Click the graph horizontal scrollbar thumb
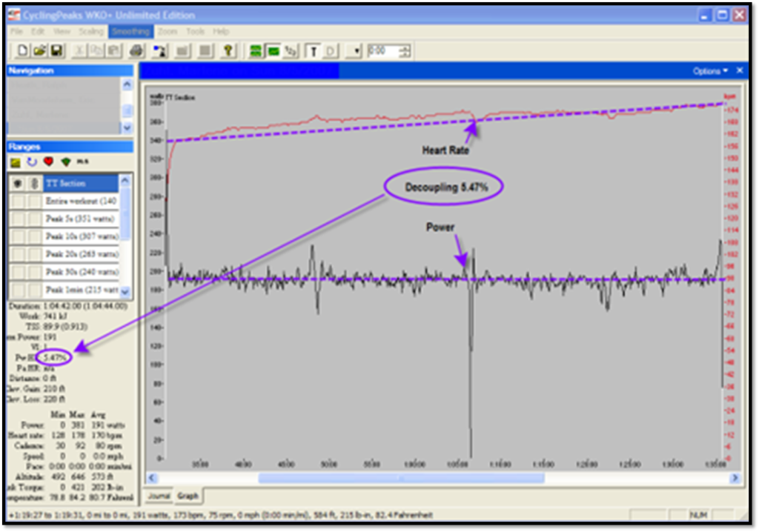This screenshot has width=759, height=532. coord(400,478)
